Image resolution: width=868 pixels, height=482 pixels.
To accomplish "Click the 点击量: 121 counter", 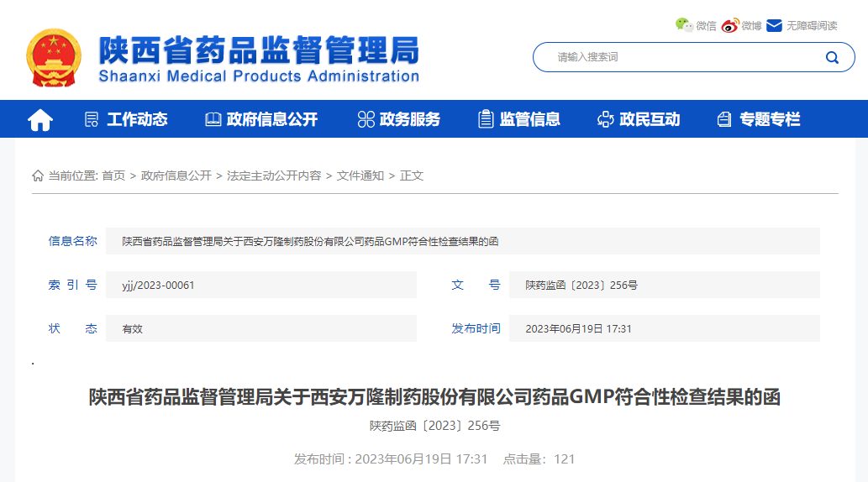I will [539, 459].
